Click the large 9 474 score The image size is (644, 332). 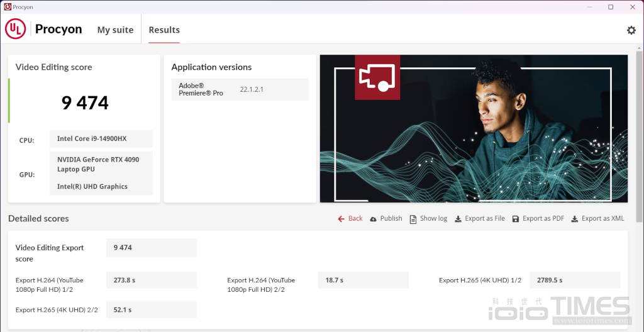coord(85,103)
